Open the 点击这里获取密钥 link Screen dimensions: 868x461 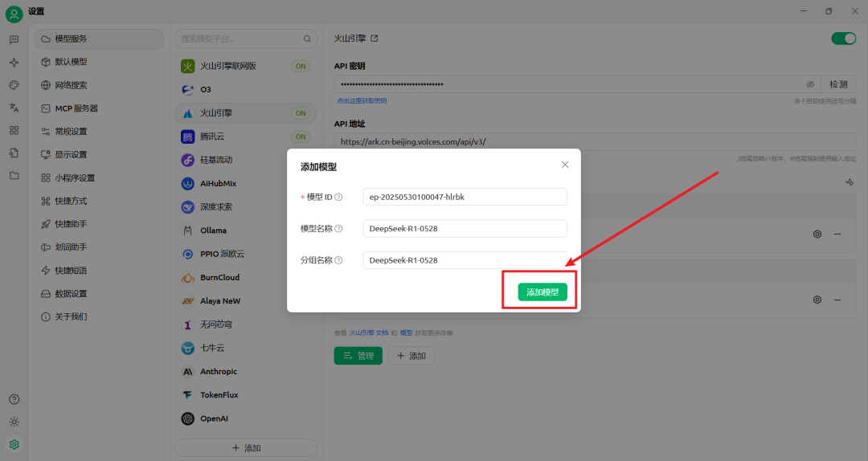[362, 100]
